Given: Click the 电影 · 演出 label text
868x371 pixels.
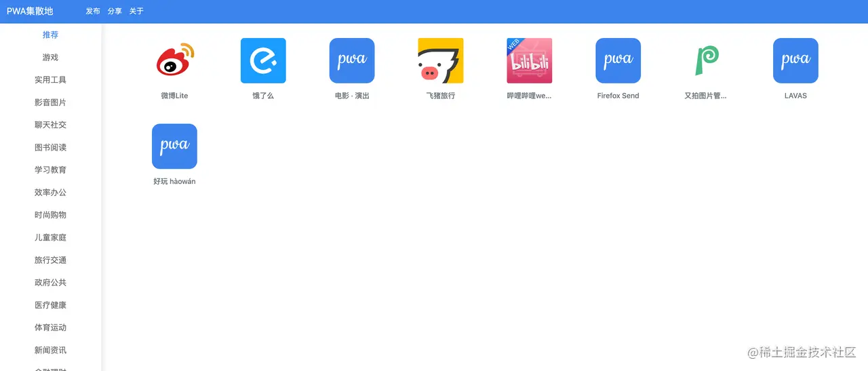Looking at the screenshot, I should pyautogui.click(x=352, y=96).
